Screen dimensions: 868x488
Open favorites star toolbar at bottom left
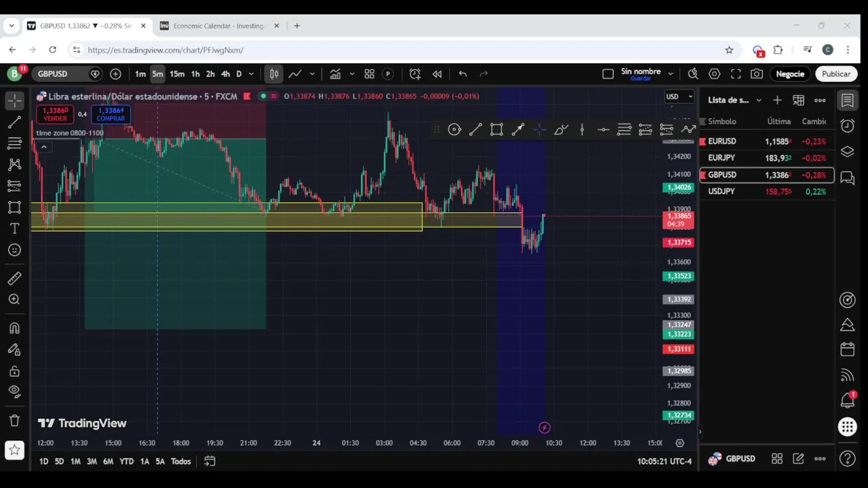point(14,450)
